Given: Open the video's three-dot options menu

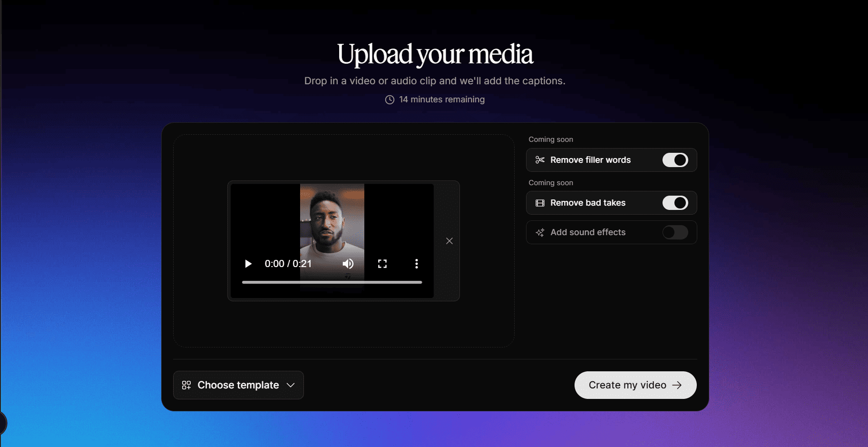Looking at the screenshot, I should (417, 264).
